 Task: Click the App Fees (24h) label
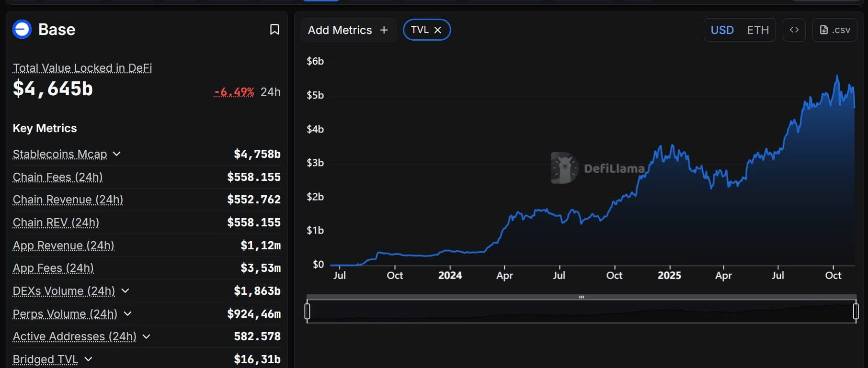[x=53, y=268]
